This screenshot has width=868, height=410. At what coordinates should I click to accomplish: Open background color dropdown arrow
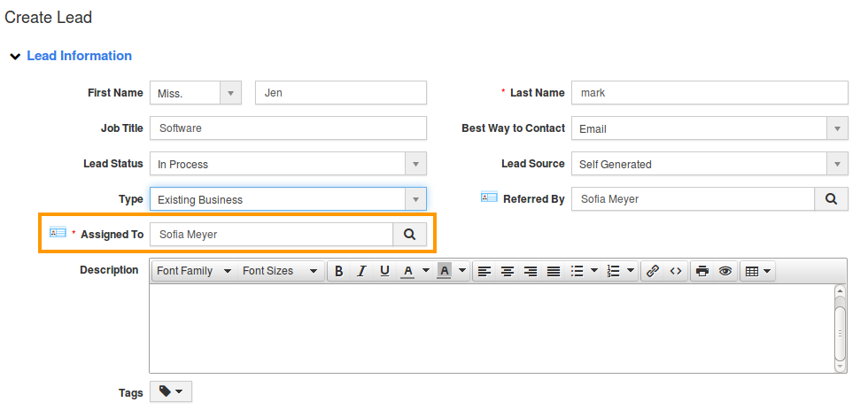tap(462, 271)
